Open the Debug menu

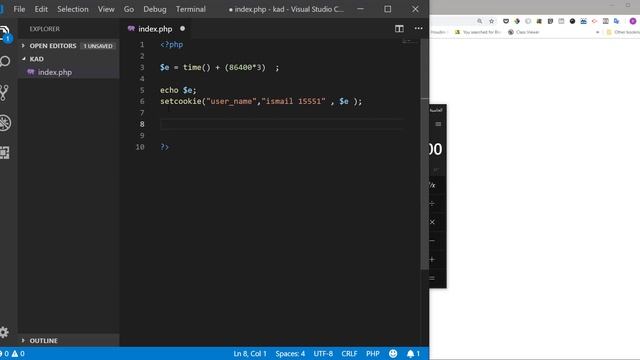[x=155, y=9]
